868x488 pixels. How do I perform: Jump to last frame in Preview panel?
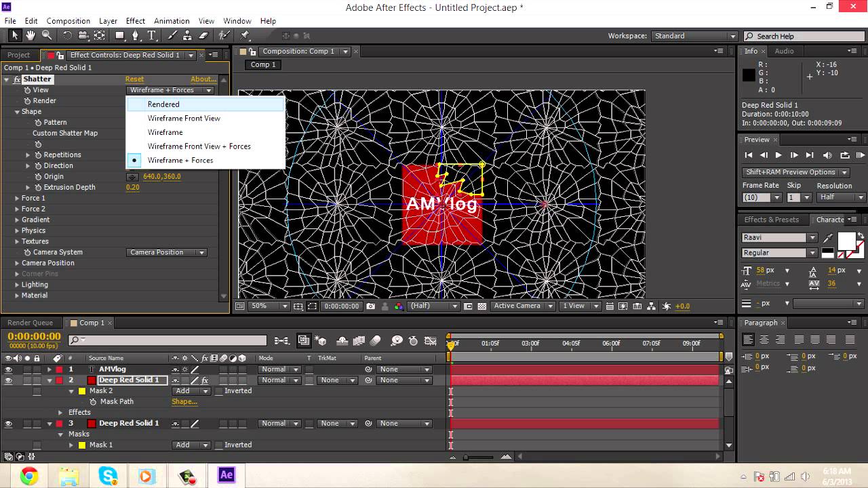click(810, 155)
